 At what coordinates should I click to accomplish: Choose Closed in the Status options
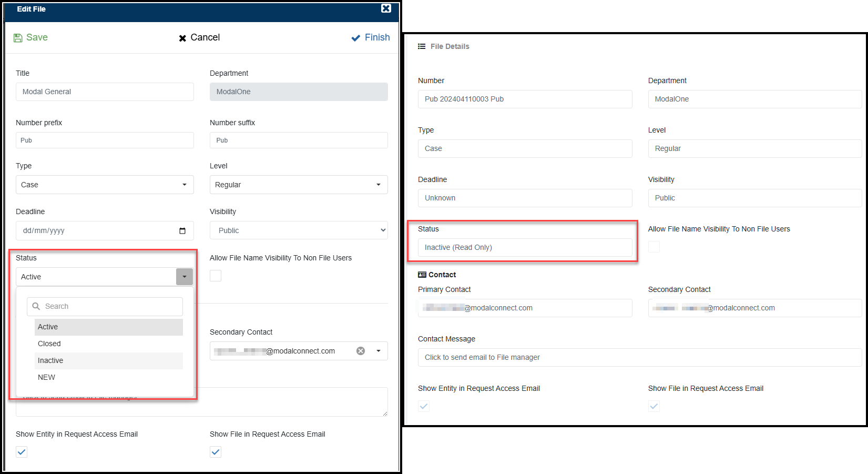(49, 344)
